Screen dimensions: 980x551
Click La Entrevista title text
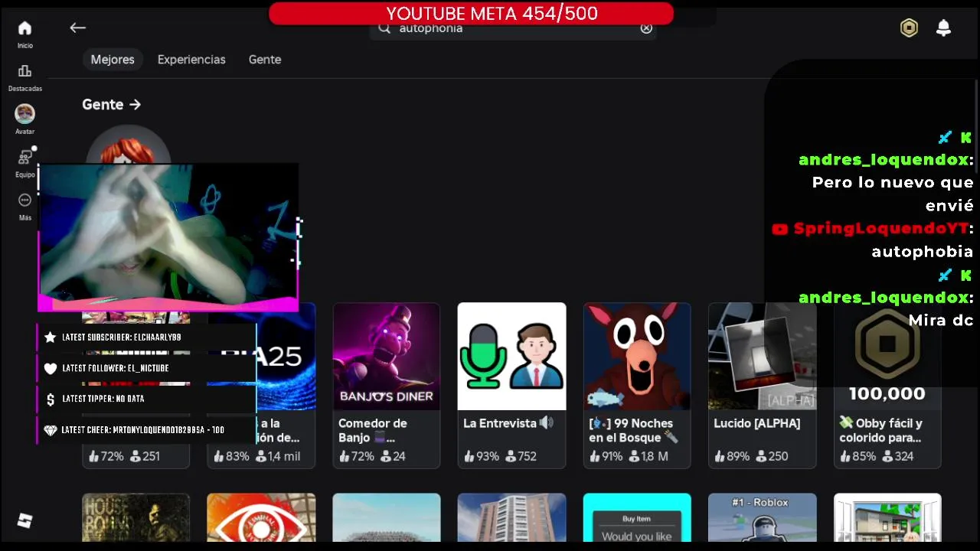point(508,423)
